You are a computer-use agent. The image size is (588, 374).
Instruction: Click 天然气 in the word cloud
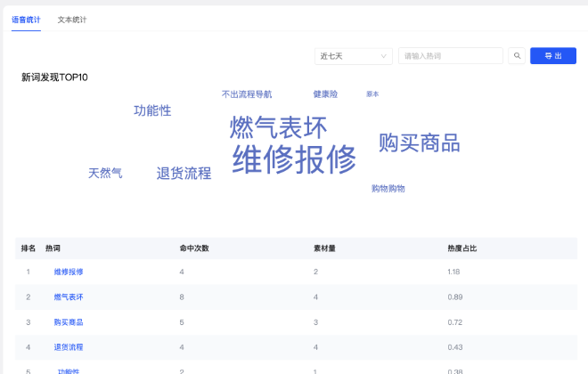point(105,173)
